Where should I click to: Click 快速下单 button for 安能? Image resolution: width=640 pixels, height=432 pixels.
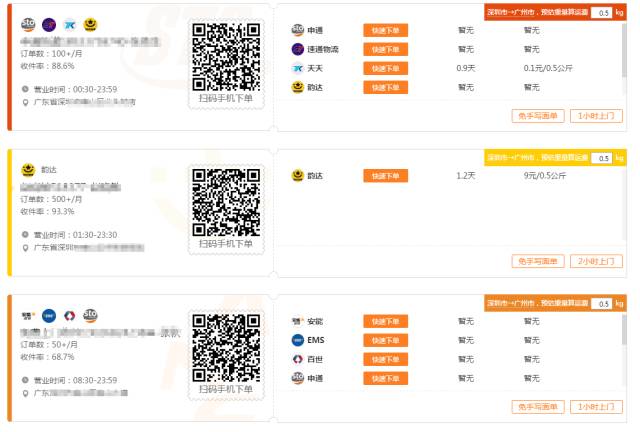(x=385, y=321)
